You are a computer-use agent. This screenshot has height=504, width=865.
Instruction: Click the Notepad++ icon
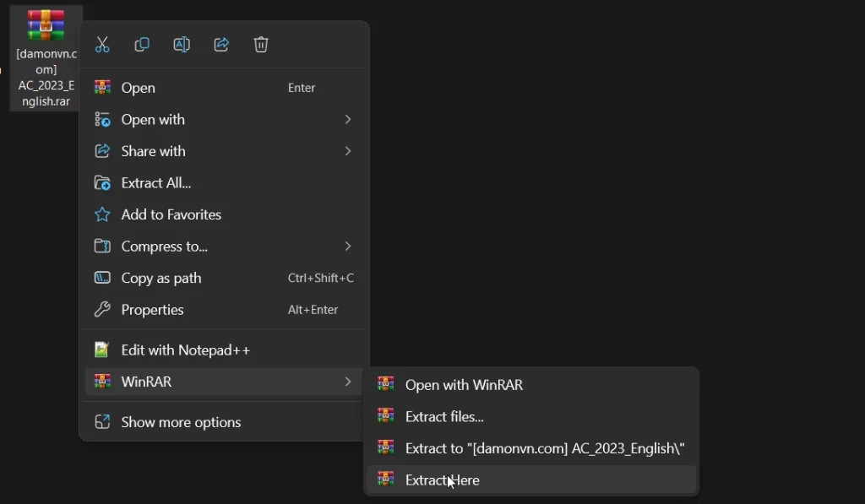102,350
